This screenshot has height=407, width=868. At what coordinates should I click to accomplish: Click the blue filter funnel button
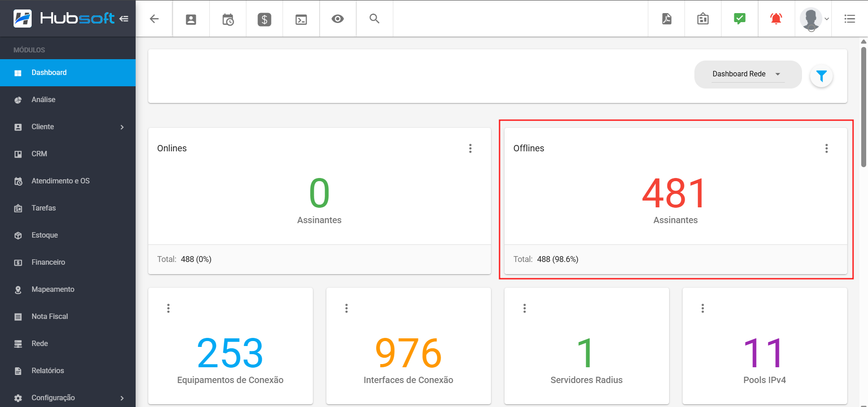point(821,76)
